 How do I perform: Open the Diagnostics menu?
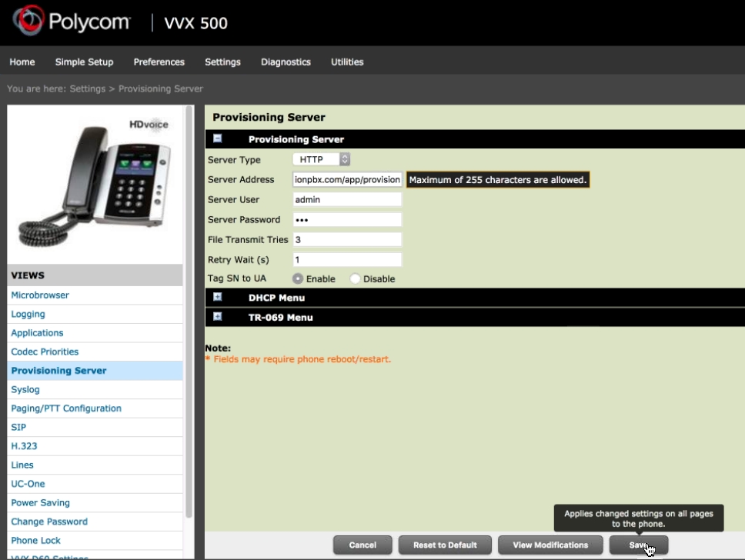point(286,62)
